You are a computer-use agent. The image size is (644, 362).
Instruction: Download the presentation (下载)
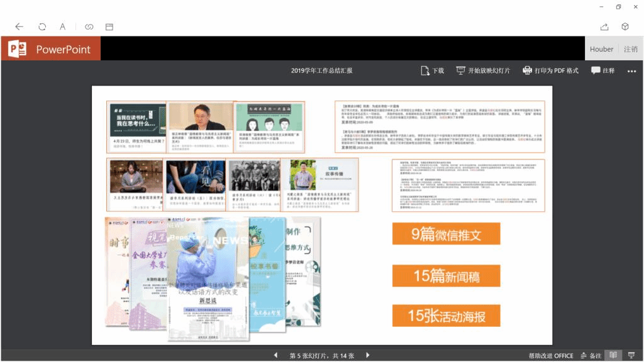[x=433, y=71]
